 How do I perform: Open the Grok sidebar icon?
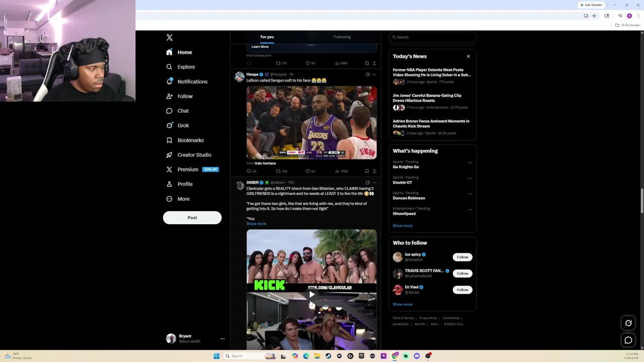click(x=170, y=125)
